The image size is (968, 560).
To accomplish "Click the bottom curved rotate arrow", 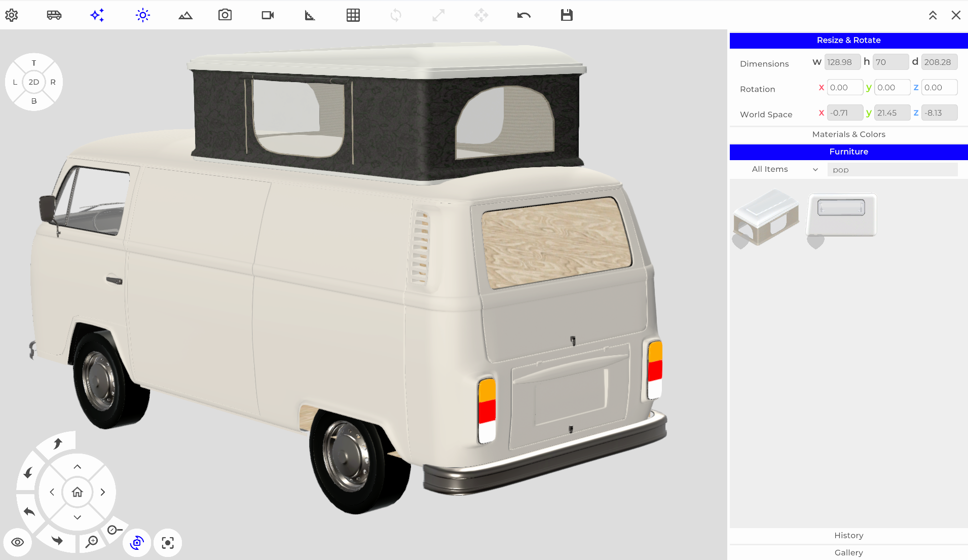I will click(57, 540).
